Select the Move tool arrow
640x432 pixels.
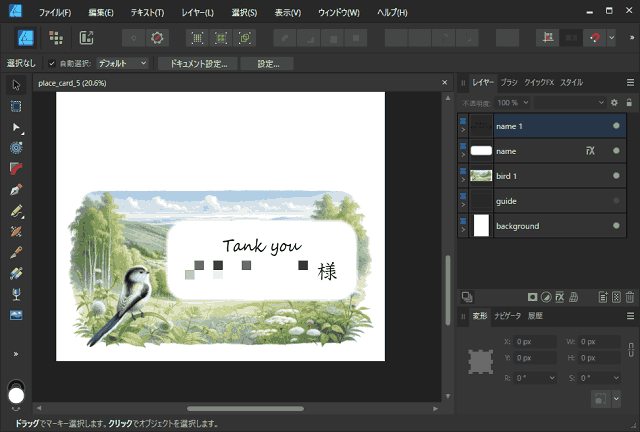coord(16,85)
